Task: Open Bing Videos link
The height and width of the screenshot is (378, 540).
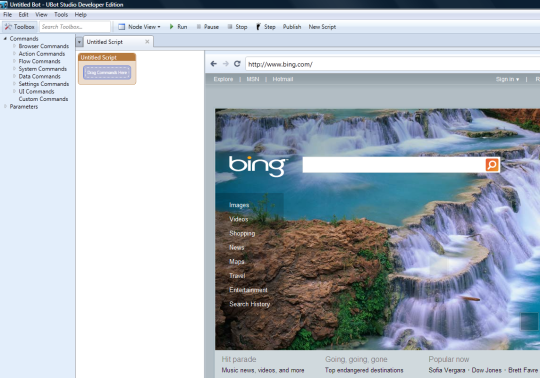Action: 239,219
